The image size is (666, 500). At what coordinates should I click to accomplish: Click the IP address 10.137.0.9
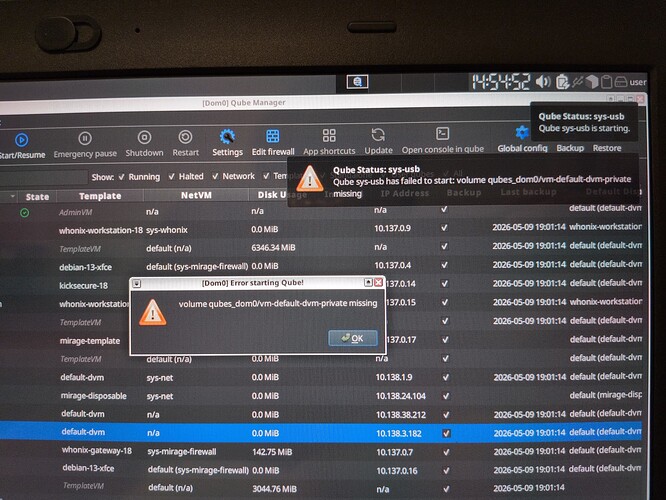click(392, 228)
